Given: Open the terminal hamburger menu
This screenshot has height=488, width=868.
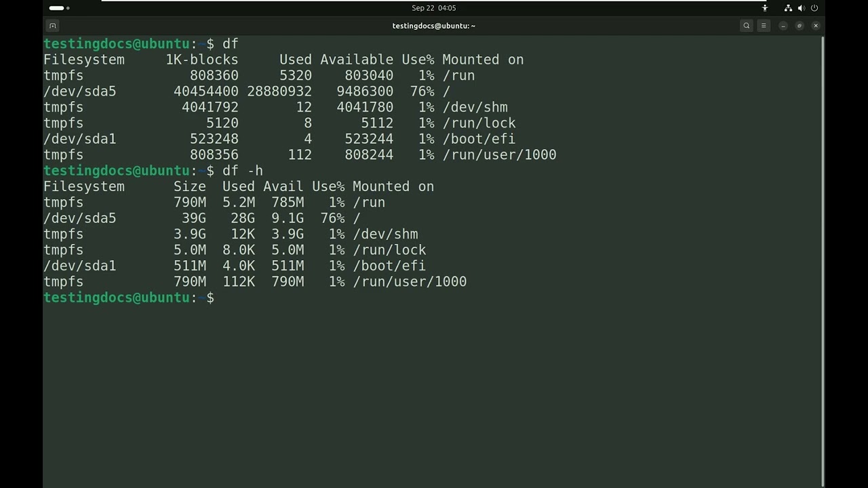Looking at the screenshot, I should pos(764,26).
